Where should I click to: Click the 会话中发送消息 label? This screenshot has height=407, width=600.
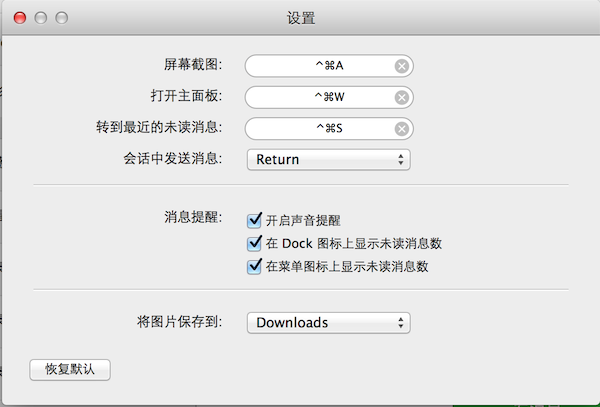(171, 158)
